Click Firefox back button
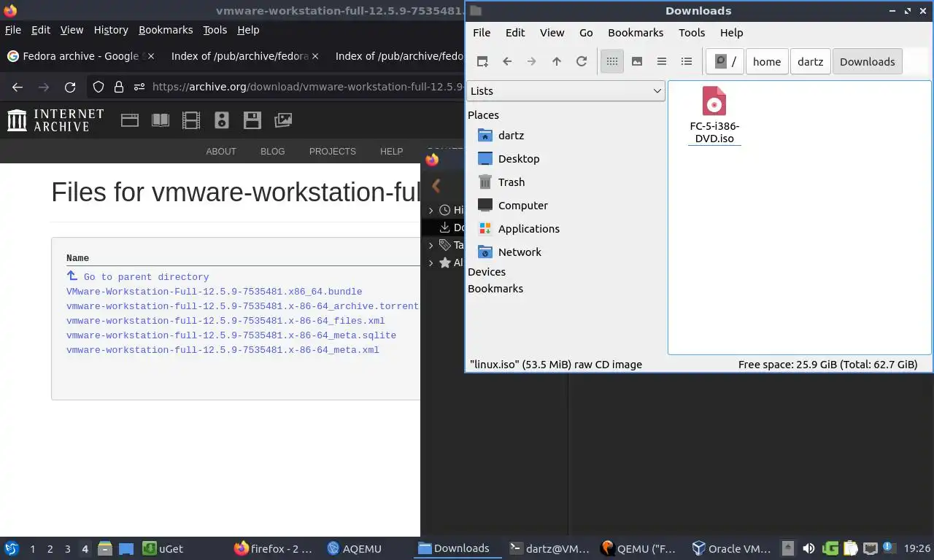This screenshot has height=560, width=934. (x=18, y=87)
